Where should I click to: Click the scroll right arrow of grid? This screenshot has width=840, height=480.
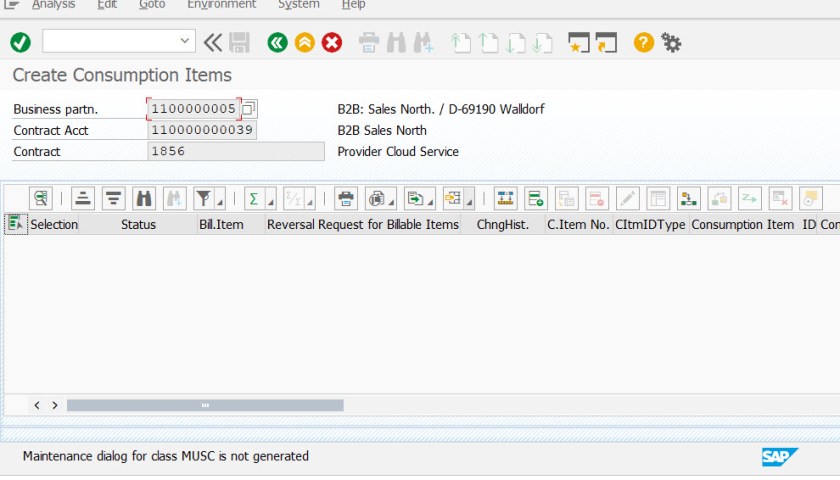[x=55, y=406]
